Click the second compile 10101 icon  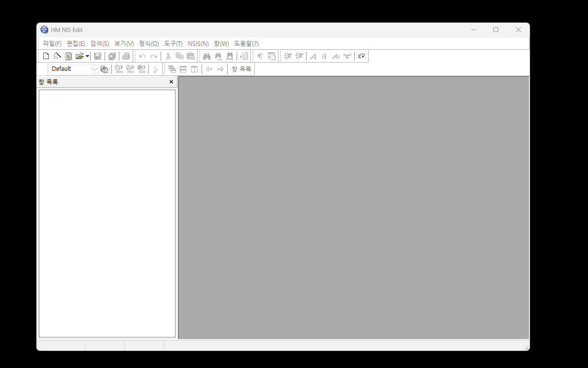(x=130, y=69)
